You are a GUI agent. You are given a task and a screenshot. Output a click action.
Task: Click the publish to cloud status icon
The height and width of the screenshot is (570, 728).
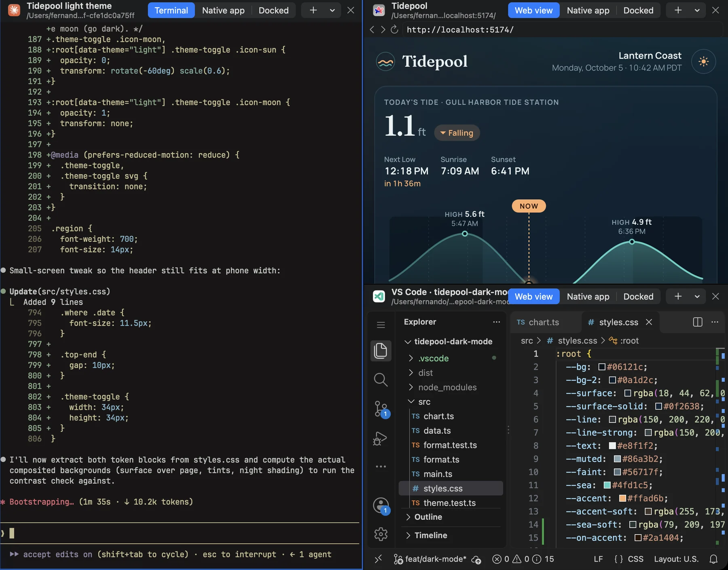coord(477,559)
